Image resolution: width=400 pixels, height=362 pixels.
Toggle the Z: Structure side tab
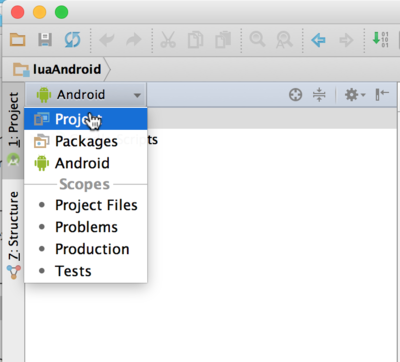coord(13,235)
